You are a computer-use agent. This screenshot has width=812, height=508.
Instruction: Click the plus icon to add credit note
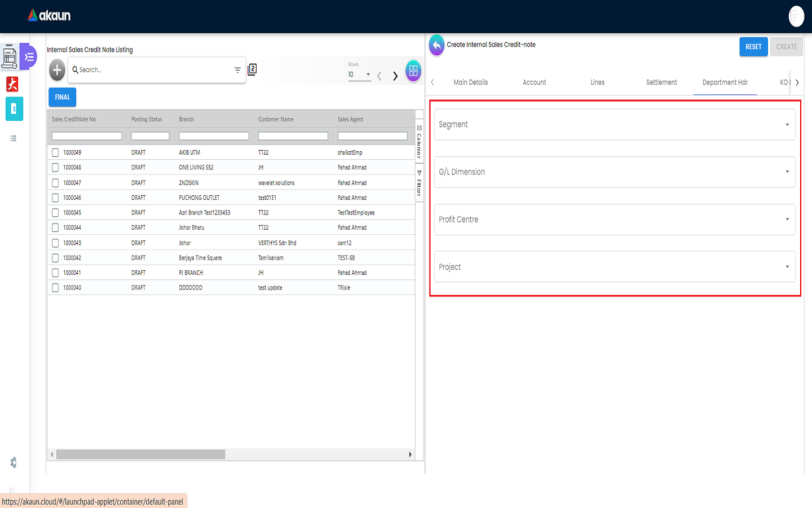coord(57,71)
